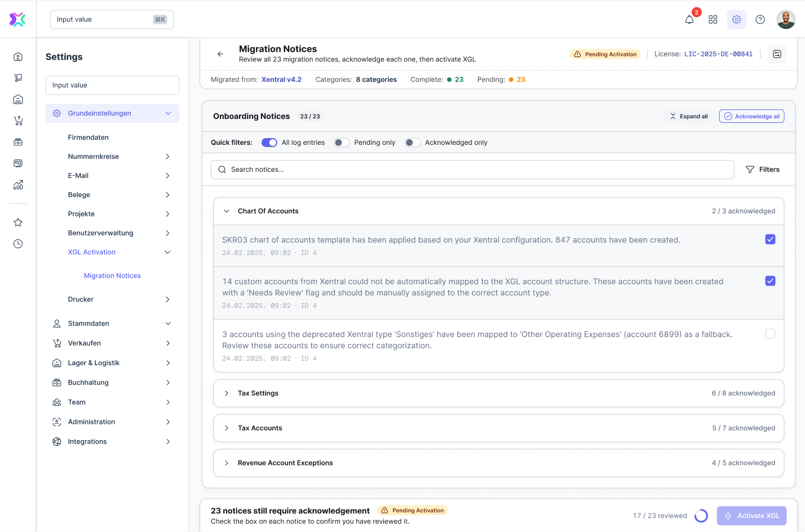
Task: Select Migration Notices in settings menu
Action: [112, 276]
